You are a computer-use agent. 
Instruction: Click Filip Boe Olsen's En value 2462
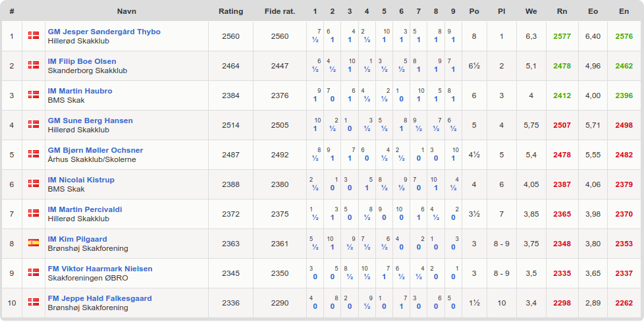[x=624, y=66]
